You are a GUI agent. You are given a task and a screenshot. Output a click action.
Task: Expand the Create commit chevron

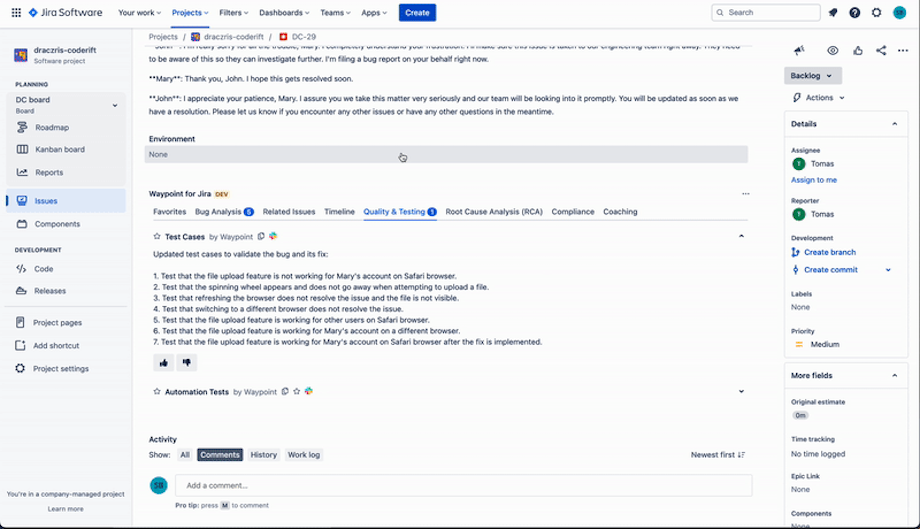click(888, 270)
